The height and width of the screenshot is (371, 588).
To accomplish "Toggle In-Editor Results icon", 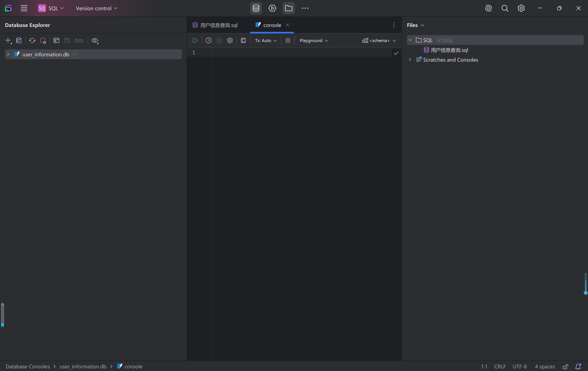I will [243, 41].
